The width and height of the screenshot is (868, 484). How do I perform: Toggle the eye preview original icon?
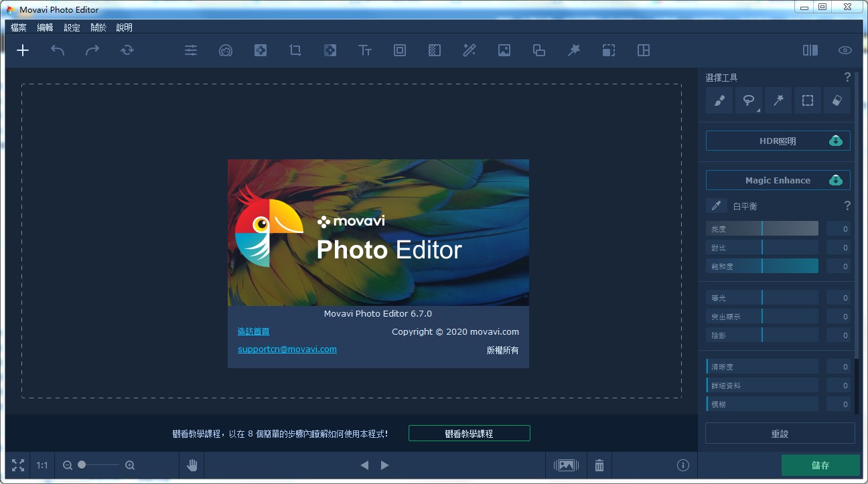click(845, 50)
